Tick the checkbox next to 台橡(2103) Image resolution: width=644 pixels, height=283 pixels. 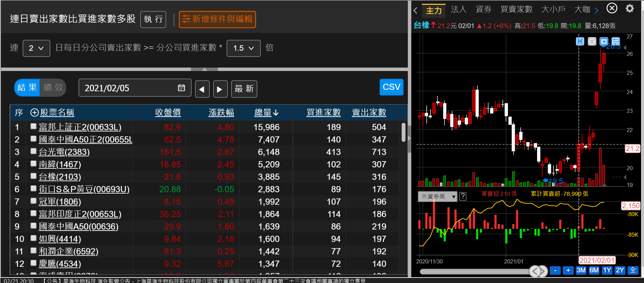(x=33, y=176)
